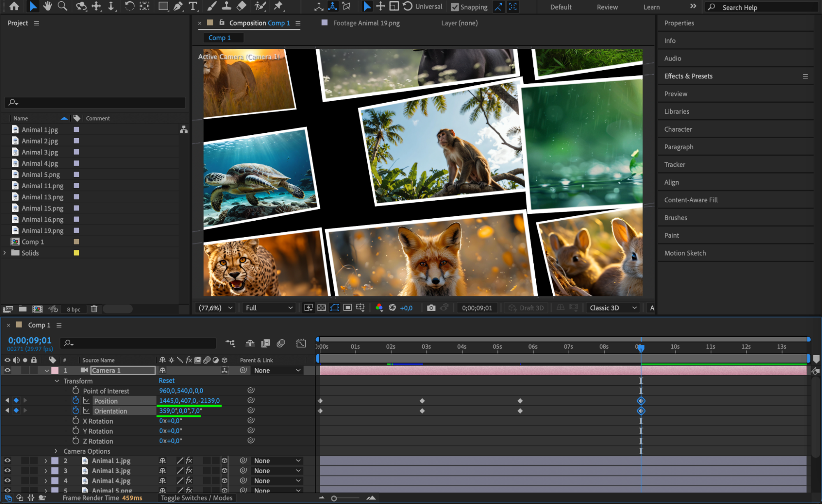Click the yellow Solids label color swatch
Screen dimensions: 822x504
76,253
